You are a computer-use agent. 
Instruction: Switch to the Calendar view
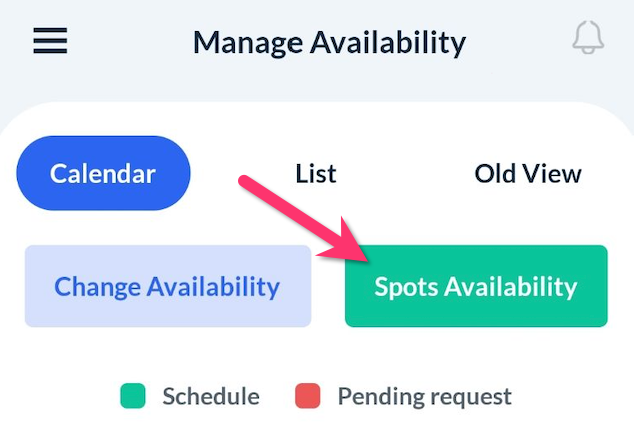click(103, 173)
